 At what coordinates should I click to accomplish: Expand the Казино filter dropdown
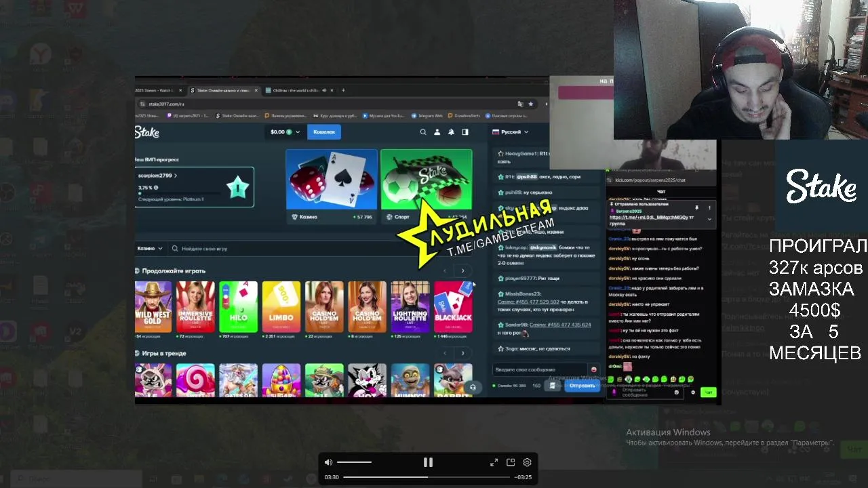point(150,248)
